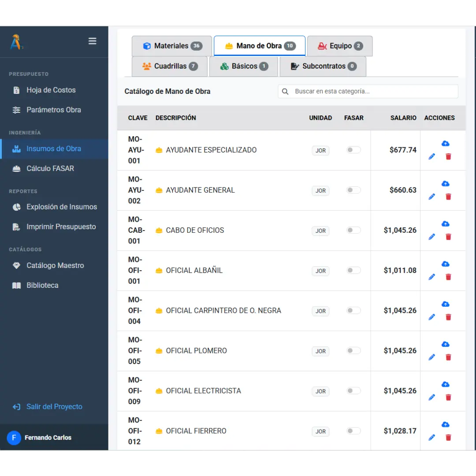Image resolution: width=476 pixels, height=476 pixels.
Task: Edit the OFICIAL FIERRERO row
Action: click(431, 438)
